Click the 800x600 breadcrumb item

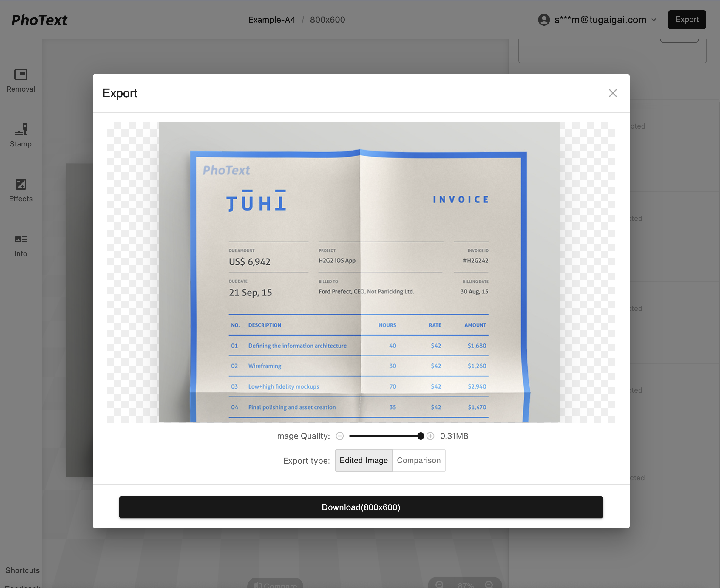click(x=327, y=20)
